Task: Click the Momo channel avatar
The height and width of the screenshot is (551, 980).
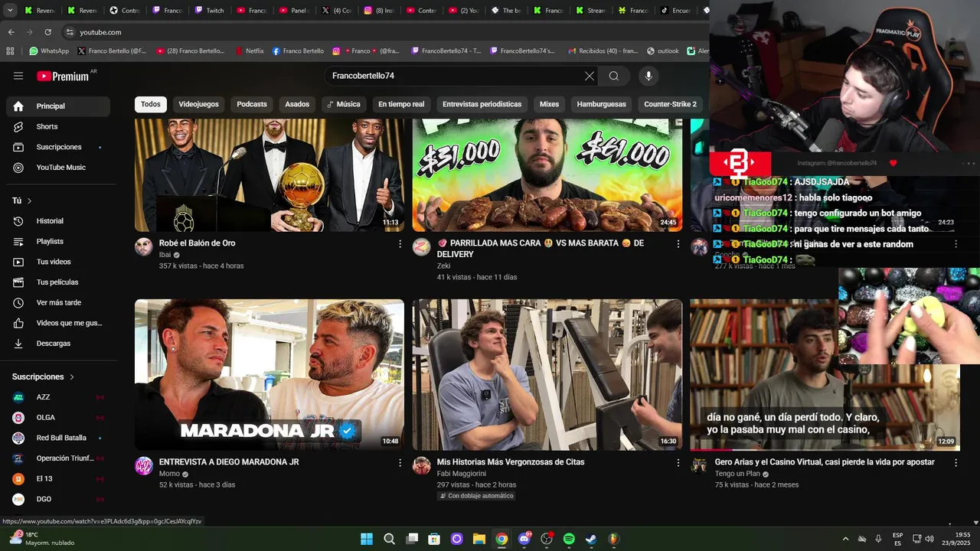Action: [144, 466]
